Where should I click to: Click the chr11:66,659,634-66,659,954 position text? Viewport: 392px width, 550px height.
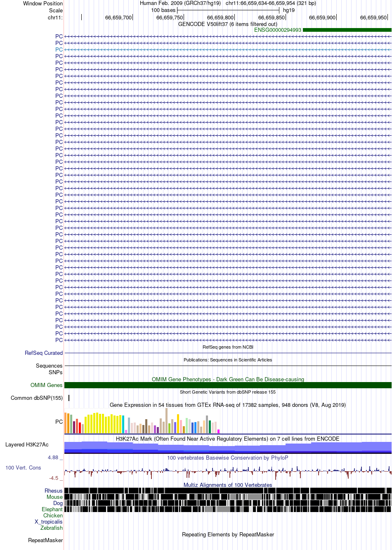click(x=271, y=3)
